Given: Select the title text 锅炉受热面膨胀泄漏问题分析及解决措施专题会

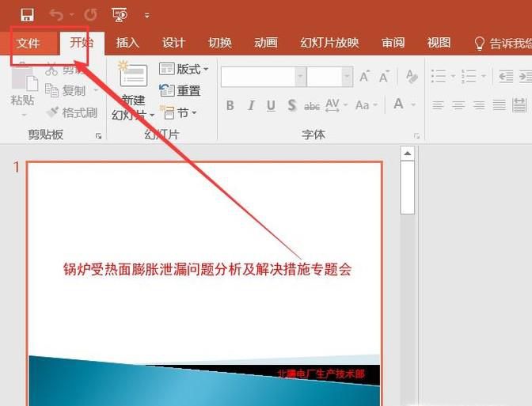Looking at the screenshot, I should 207,269.
